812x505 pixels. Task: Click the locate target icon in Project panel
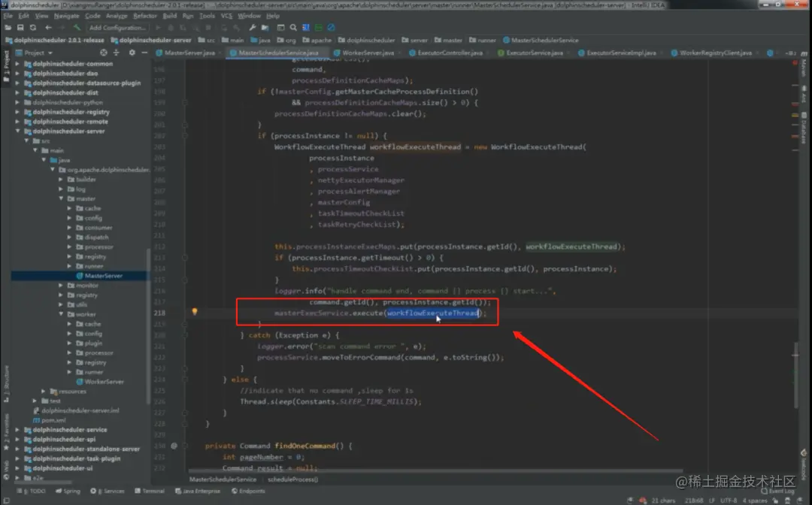104,53
